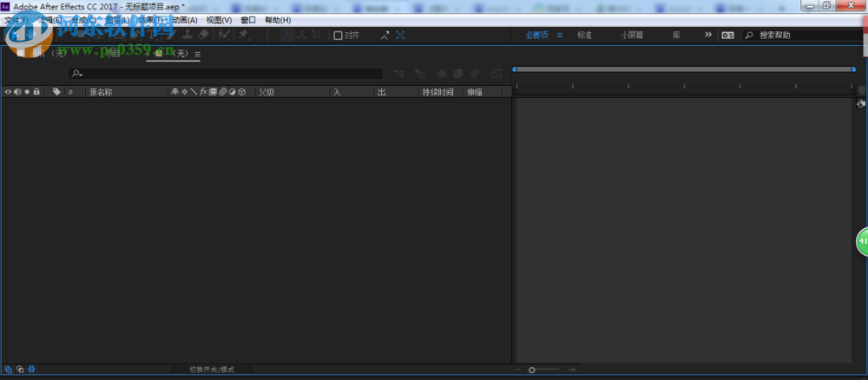Select the Eraser tool

pos(203,35)
